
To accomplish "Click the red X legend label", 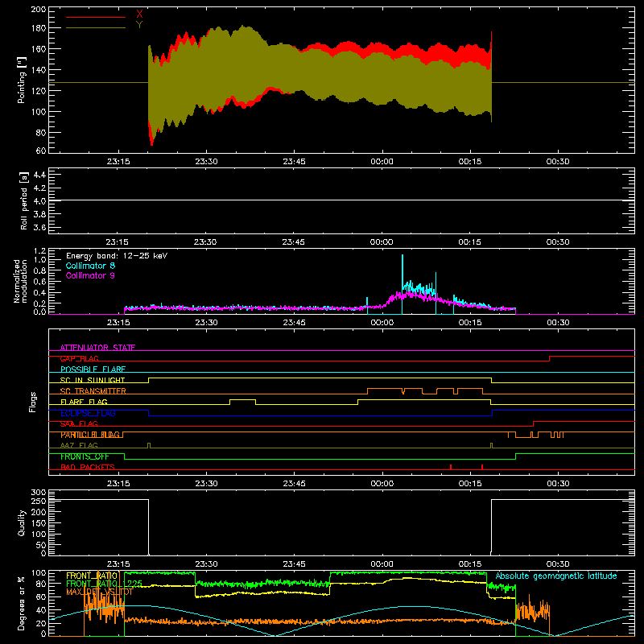I will coord(139,14).
